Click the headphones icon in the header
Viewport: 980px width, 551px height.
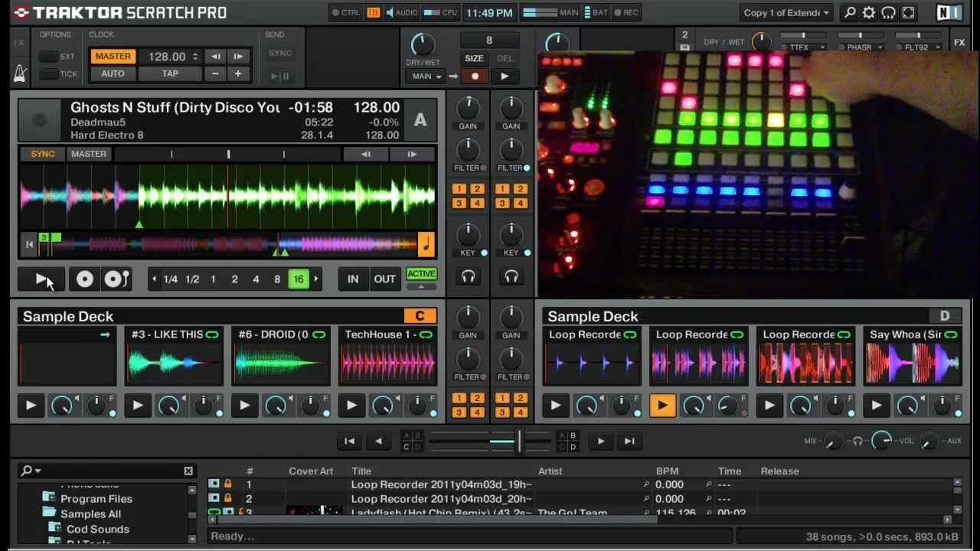pyautogui.click(x=888, y=12)
